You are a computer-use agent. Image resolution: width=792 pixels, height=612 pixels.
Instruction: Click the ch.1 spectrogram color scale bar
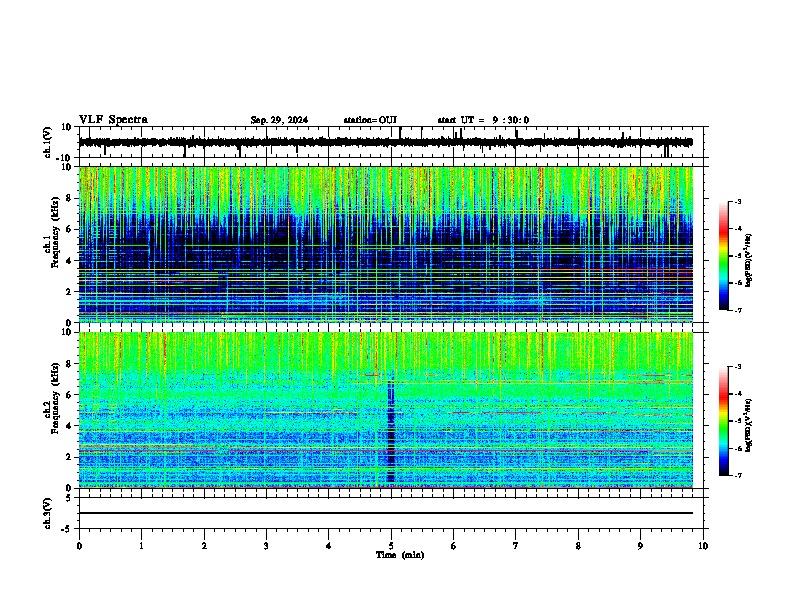tap(724, 256)
